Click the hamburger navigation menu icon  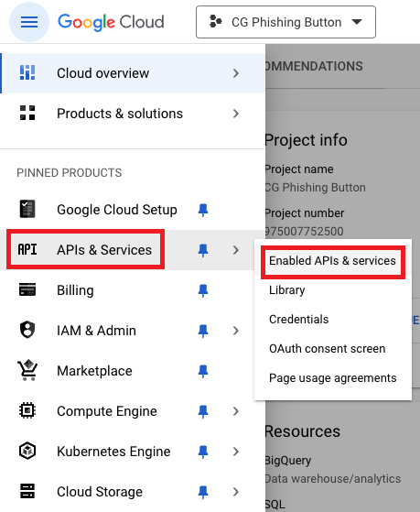29,22
